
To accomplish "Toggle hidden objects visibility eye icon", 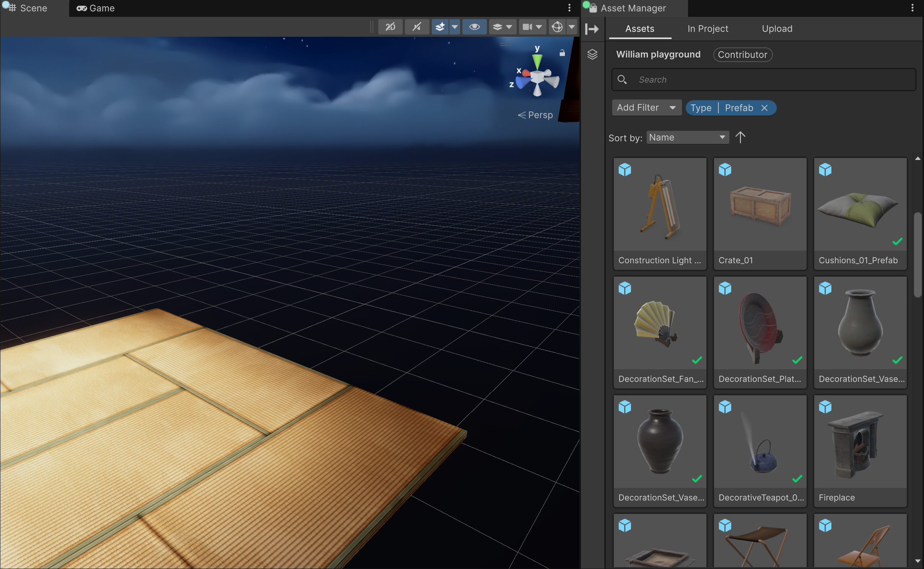I will (x=474, y=27).
